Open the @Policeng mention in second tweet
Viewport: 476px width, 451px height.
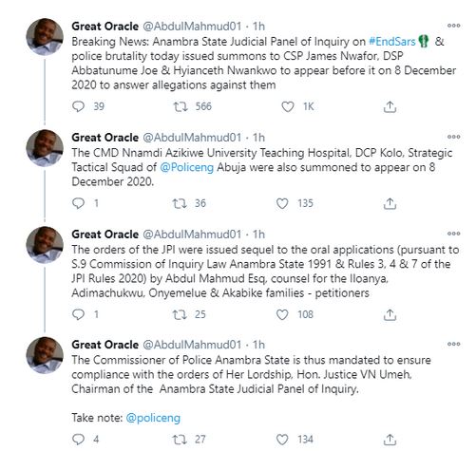pos(187,167)
